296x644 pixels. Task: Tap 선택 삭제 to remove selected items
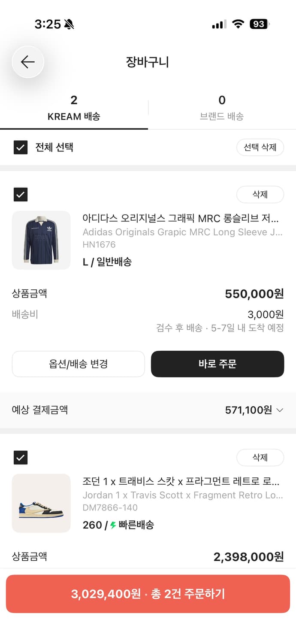coord(260,147)
